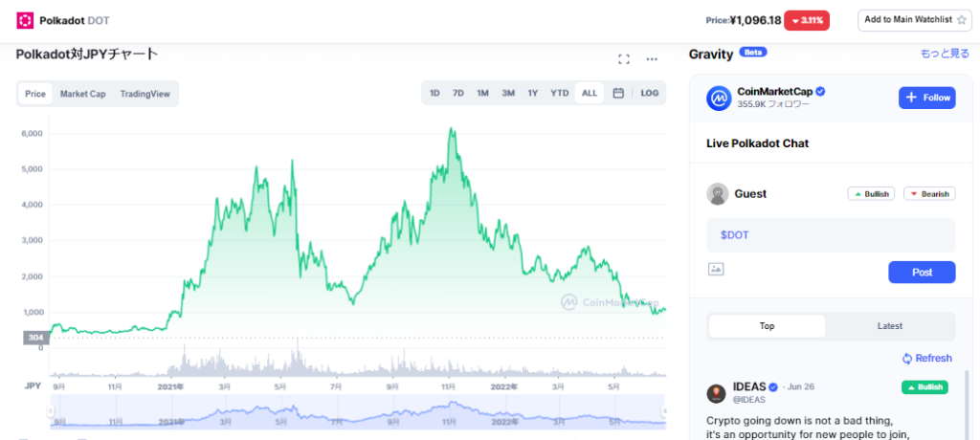Focus the $DOT post text field

point(831,234)
